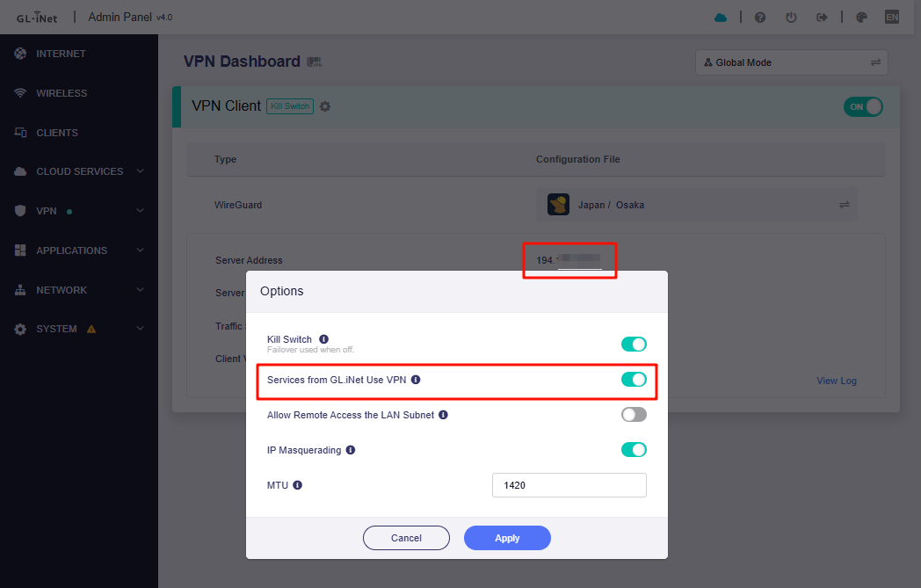Turn off the Kill Switch toggle

point(634,344)
